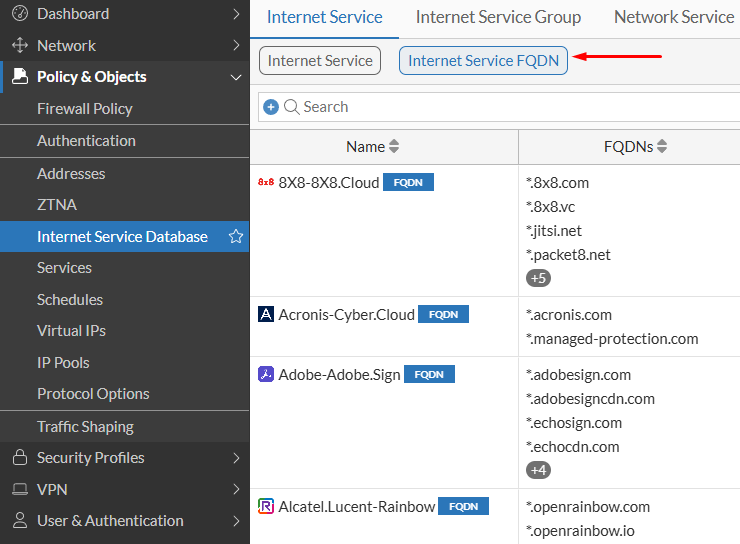Click the *.acronis.com FQDN entry
Image resolution: width=740 pixels, height=544 pixels.
[569, 315]
